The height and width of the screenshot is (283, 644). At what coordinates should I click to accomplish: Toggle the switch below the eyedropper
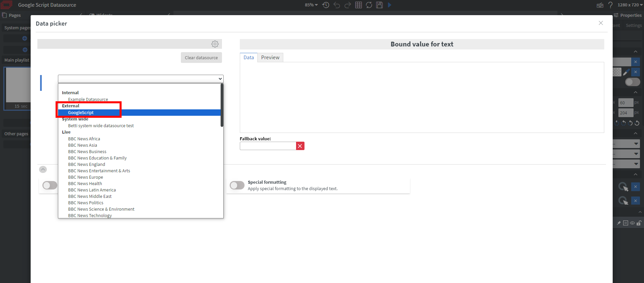(x=633, y=82)
